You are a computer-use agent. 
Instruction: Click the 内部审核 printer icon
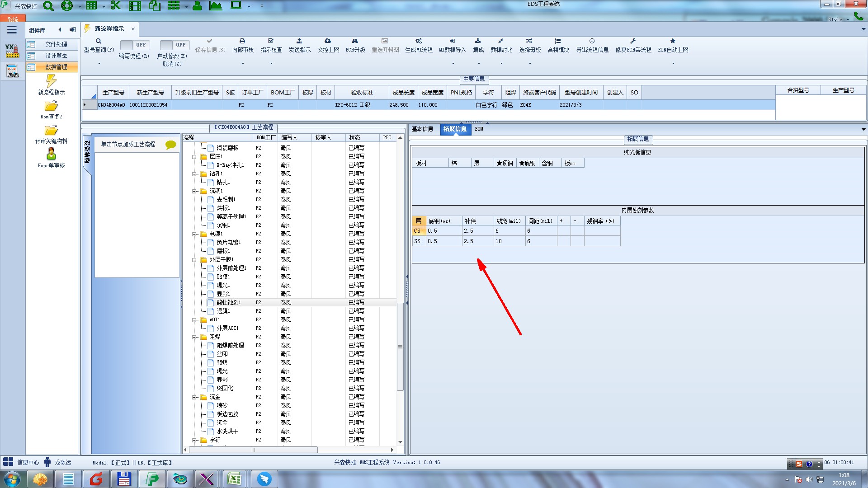(242, 41)
